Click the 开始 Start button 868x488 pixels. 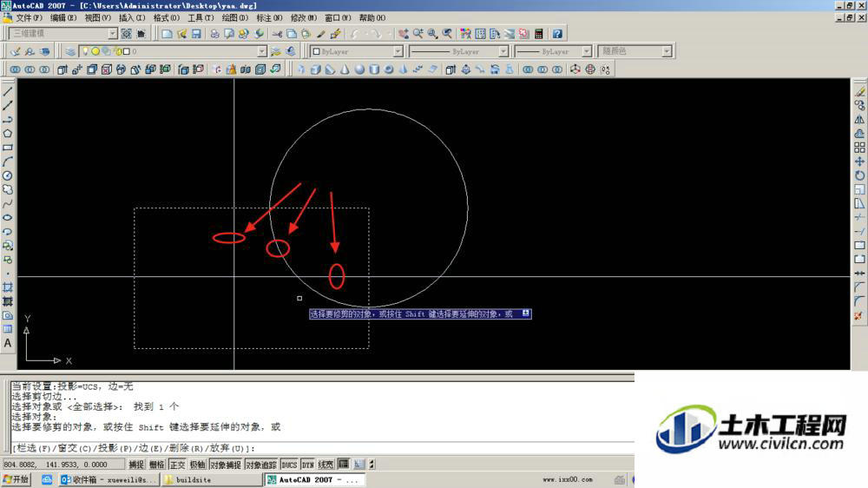click(x=16, y=479)
